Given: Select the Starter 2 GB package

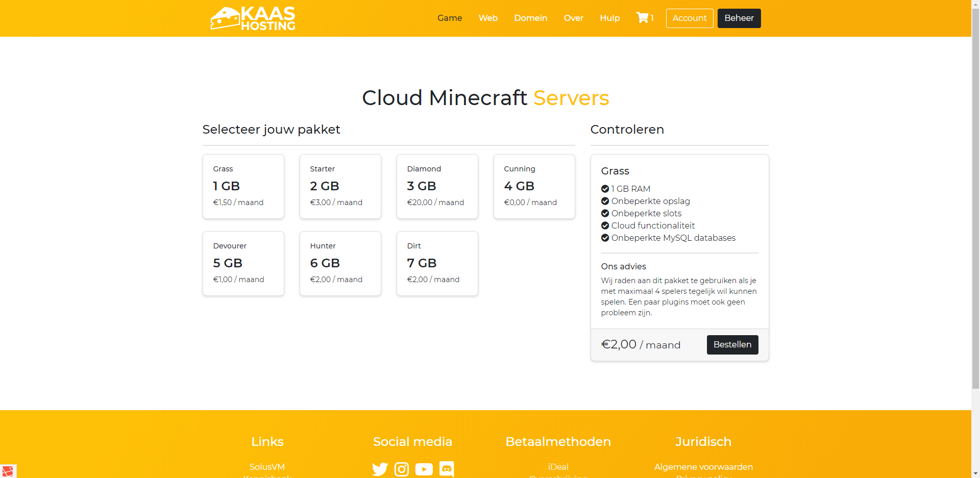Looking at the screenshot, I should tap(340, 186).
